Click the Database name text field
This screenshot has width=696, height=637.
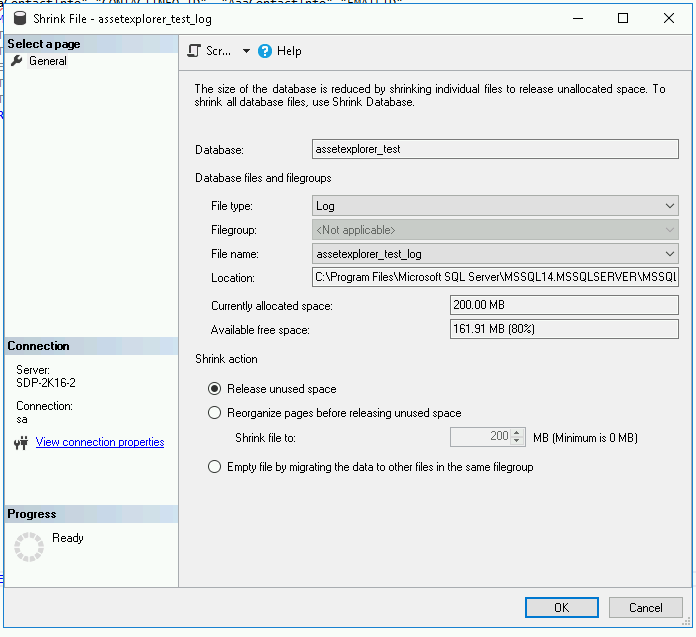coord(495,149)
